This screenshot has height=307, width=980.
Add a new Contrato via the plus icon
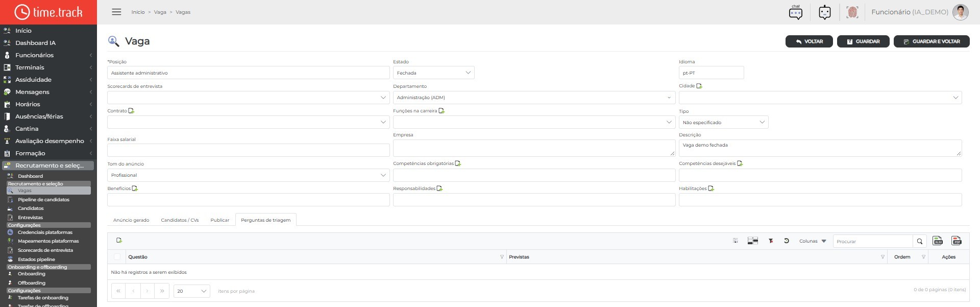click(131, 111)
